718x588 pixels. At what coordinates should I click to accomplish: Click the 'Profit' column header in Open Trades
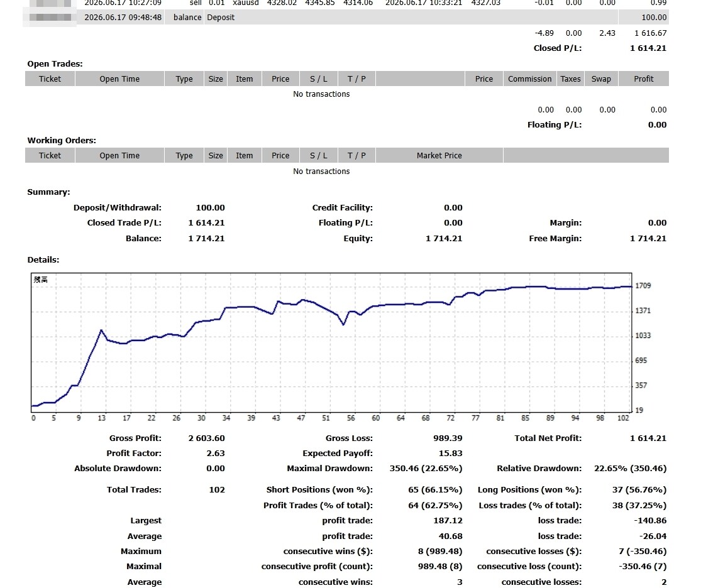643,79
